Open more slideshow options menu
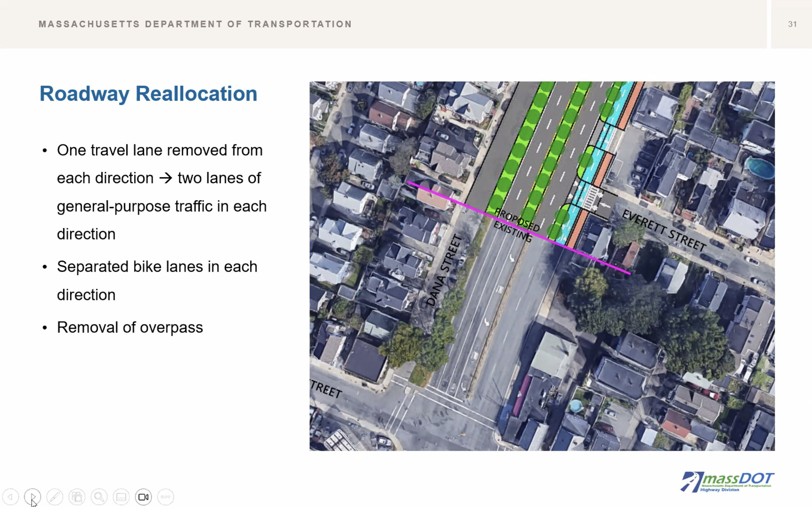812x507 pixels. pyautogui.click(x=166, y=497)
